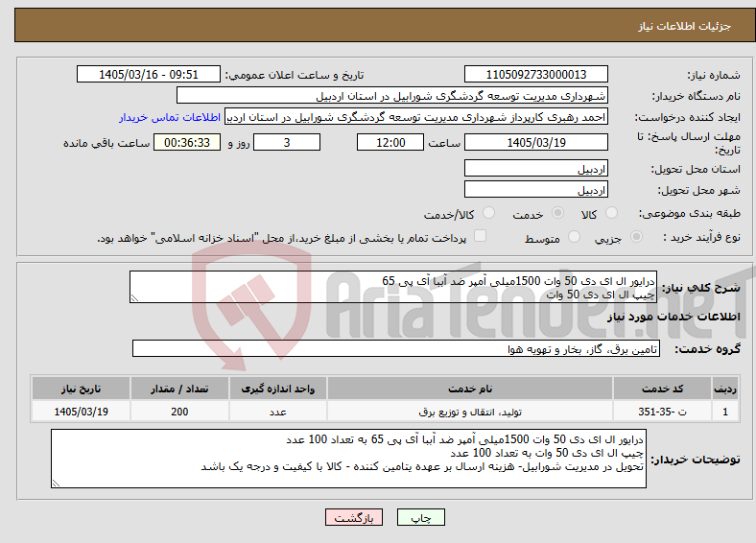Click the unit cell عدد
Image resolution: width=756 pixels, height=543 pixels.
[277, 412]
